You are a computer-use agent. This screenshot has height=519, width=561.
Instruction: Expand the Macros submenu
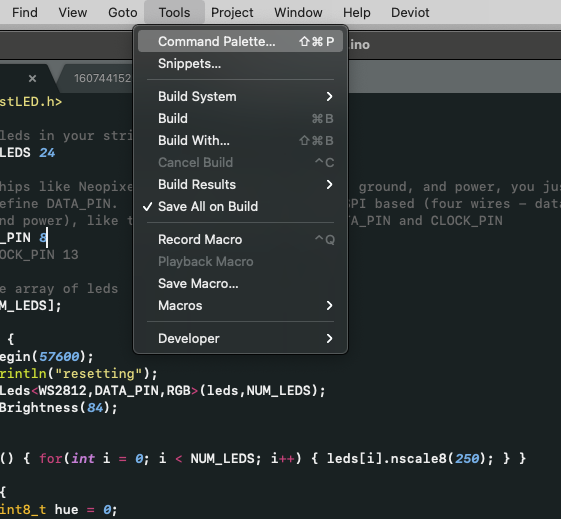click(x=240, y=305)
